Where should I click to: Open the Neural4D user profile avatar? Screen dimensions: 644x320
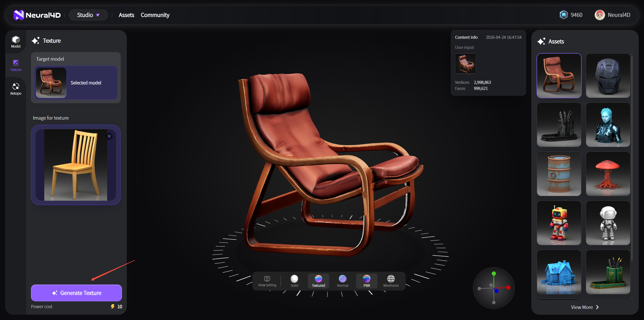pyautogui.click(x=600, y=15)
